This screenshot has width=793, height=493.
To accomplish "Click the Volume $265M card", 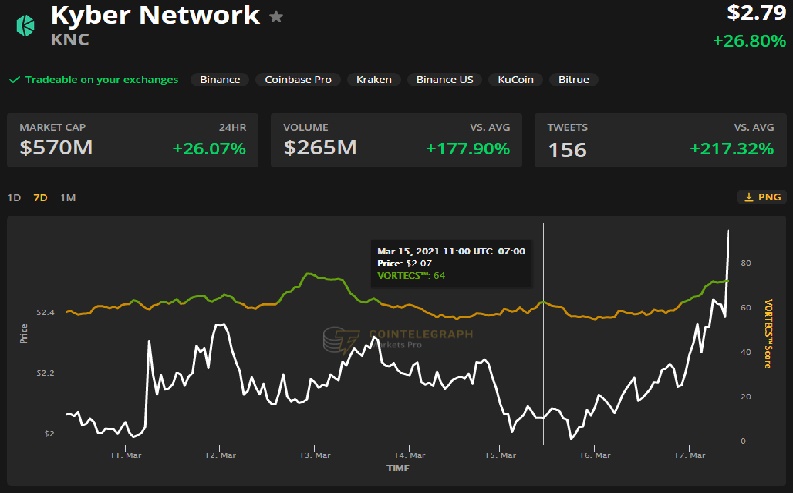I will coord(396,140).
